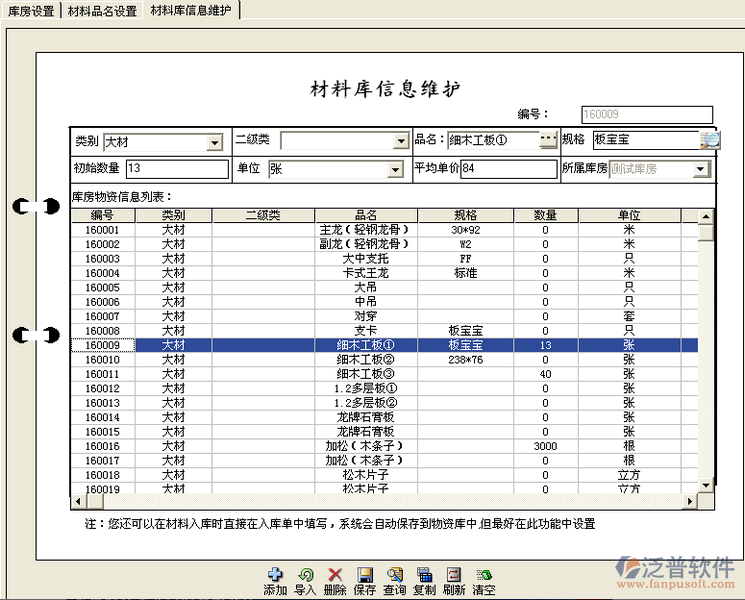Click the 清空 (Clear) icon

484,575
